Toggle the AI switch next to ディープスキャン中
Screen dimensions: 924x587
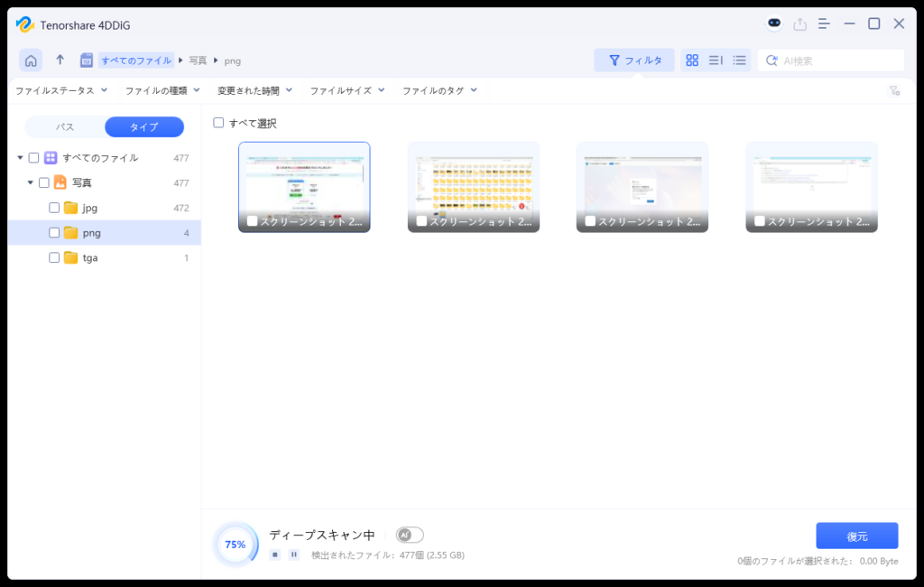[409, 535]
